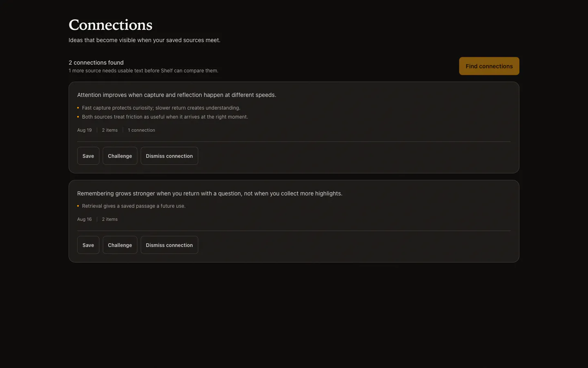588x368 pixels.
Task: Click the Find connections button
Action: click(x=489, y=66)
